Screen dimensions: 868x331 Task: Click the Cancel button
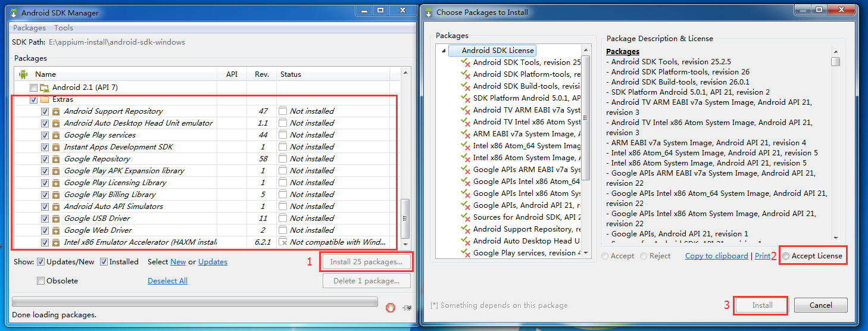coord(821,305)
